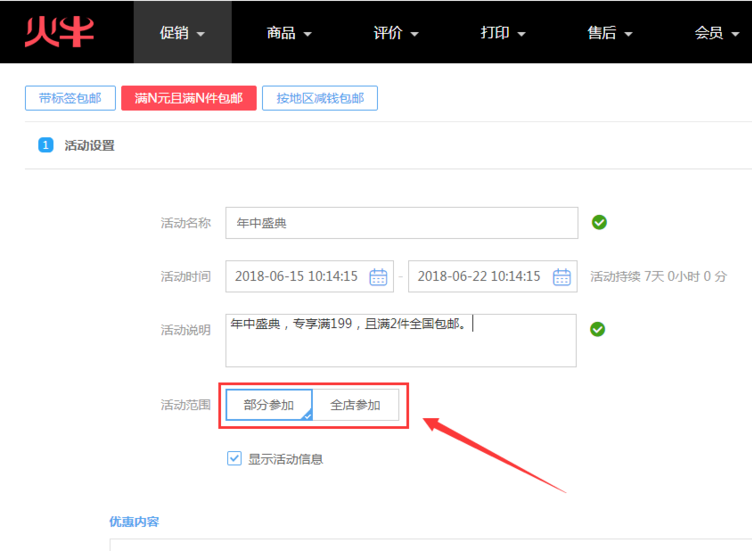Click the green checkmark beside 活动名称

[599, 223]
